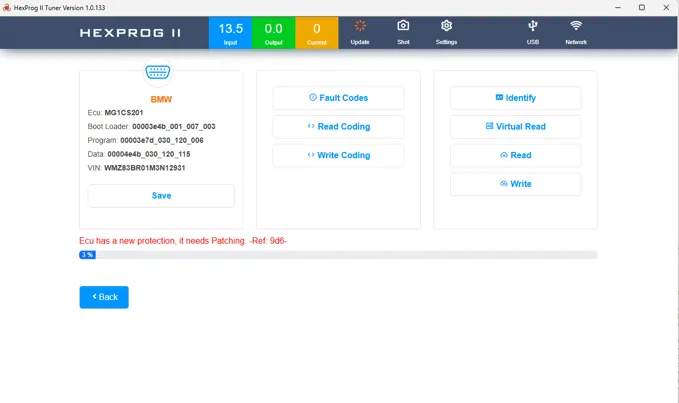The height and width of the screenshot is (403, 679).
Task: Click the Data value 00004e4b_030_120_115
Action: (149, 154)
